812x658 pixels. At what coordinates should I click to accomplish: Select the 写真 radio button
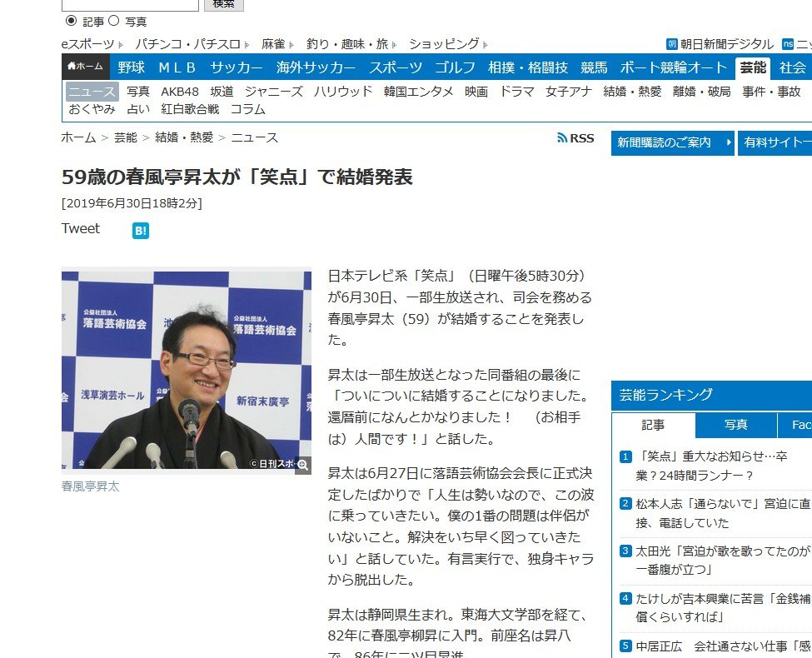pos(114,21)
